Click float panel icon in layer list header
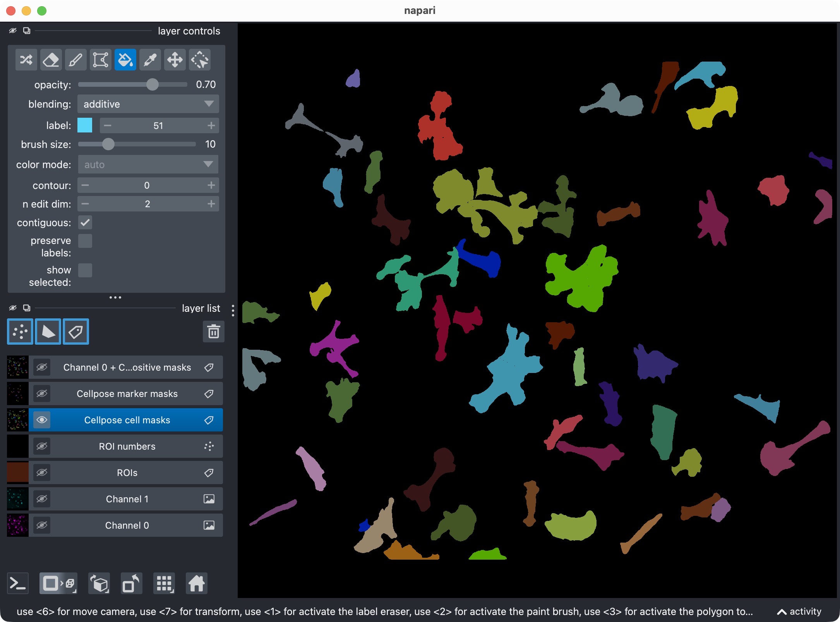The width and height of the screenshot is (840, 622). [27, 308]
